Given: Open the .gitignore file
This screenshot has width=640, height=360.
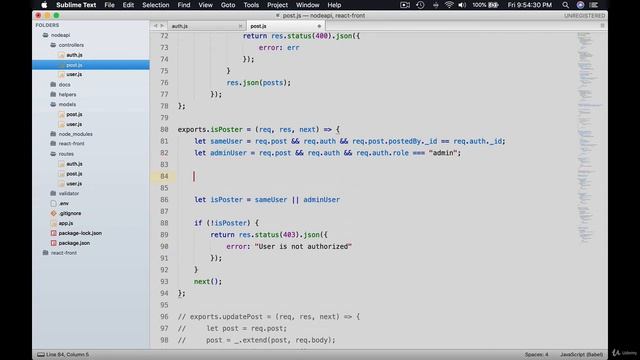Looking at the screenshot, I should point(70,213).
